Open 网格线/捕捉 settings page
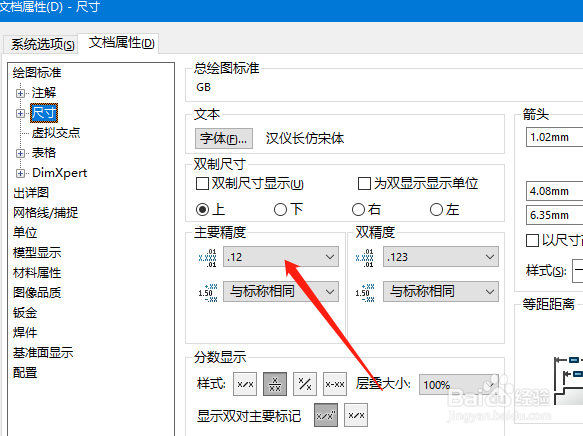Screen dimensions: 583x436 coord(45,213)
